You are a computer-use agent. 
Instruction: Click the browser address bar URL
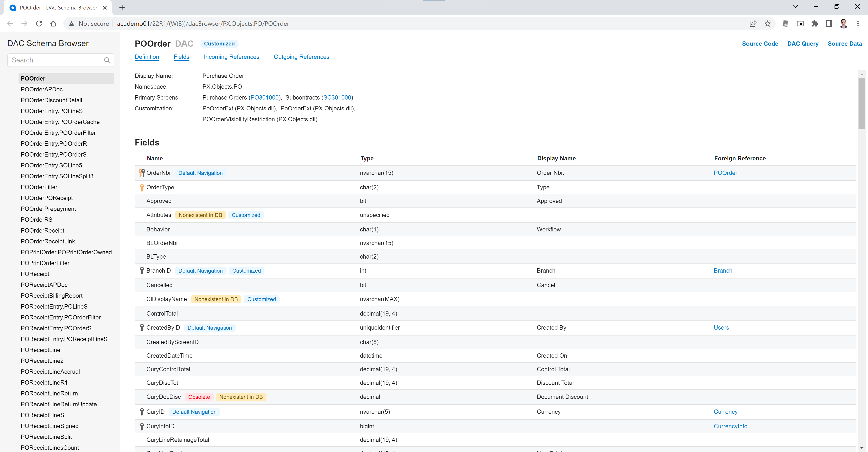tap(203, 24)
